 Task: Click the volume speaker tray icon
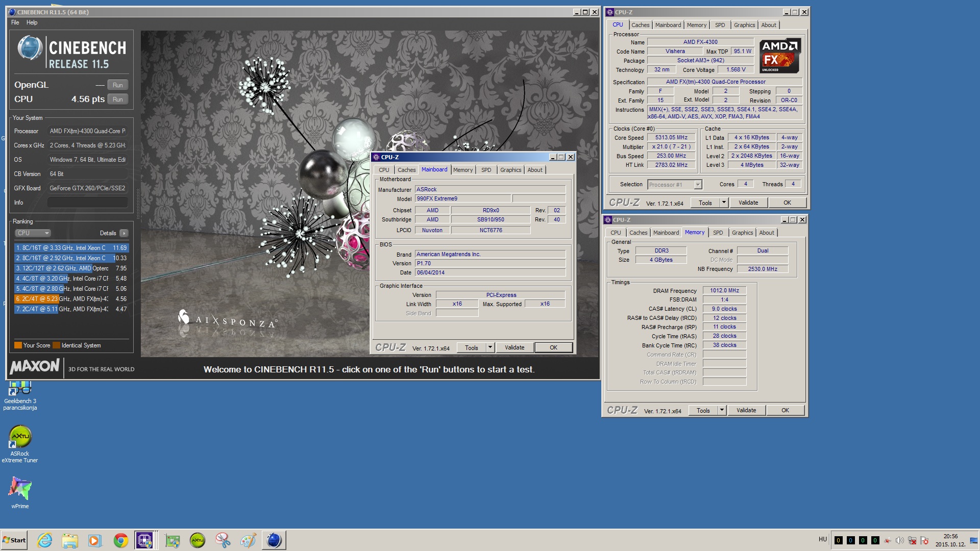(899, 540)
